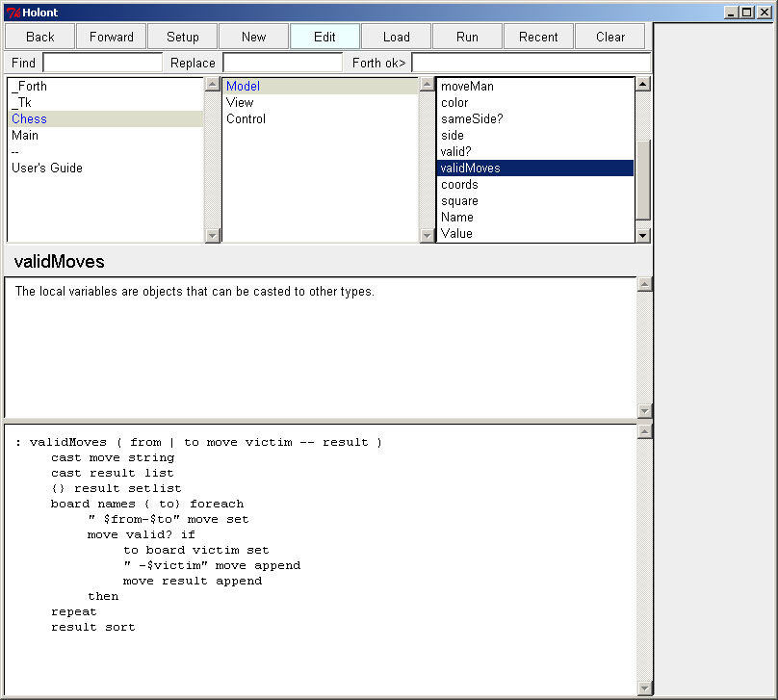The height and width of the screenshot is (700, 778).
Task: Click the New toolbar button
Action: click(x=254, y=37)
